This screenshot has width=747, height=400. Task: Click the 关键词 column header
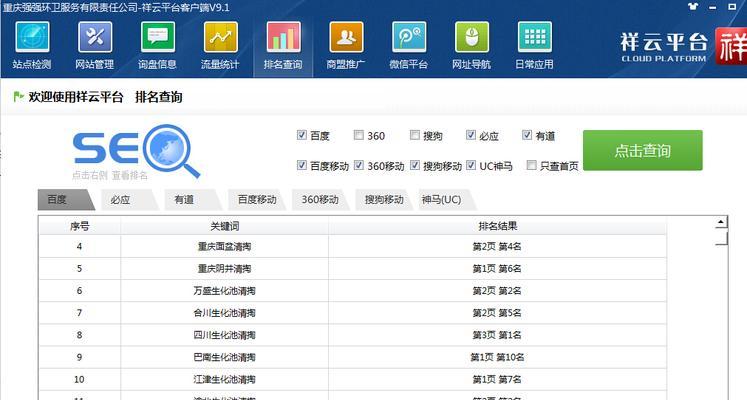click(224, 227)
